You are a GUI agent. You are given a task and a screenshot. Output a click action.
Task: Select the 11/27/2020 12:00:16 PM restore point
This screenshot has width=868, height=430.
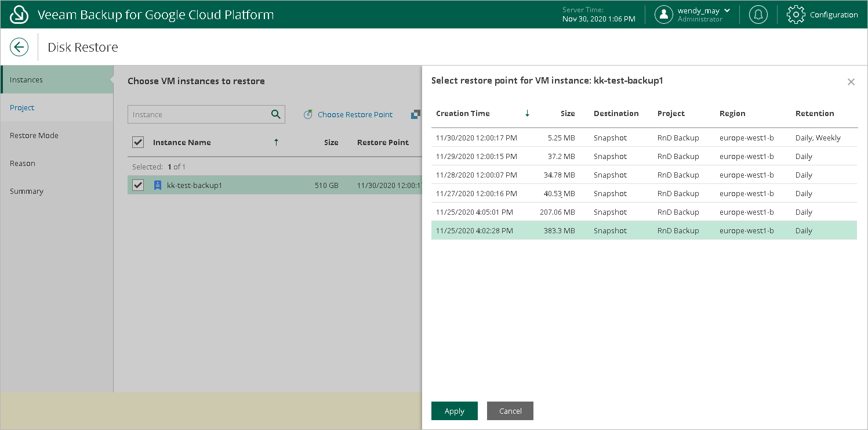(x=644, y=193)
